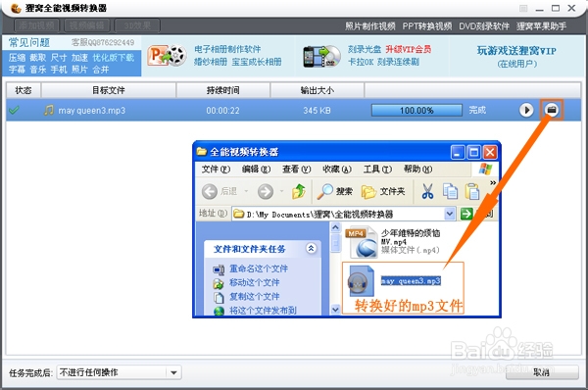Image resolution: width=588 pixels, height=390 pixels.
Task: Click the Copy icon in explorer toolbar
Action: tap(450, 191)
